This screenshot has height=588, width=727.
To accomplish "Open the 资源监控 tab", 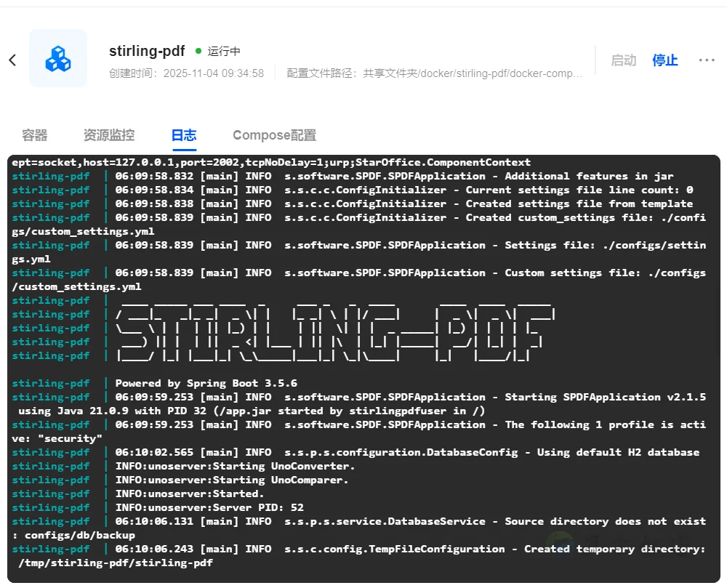I will [109, 135].
